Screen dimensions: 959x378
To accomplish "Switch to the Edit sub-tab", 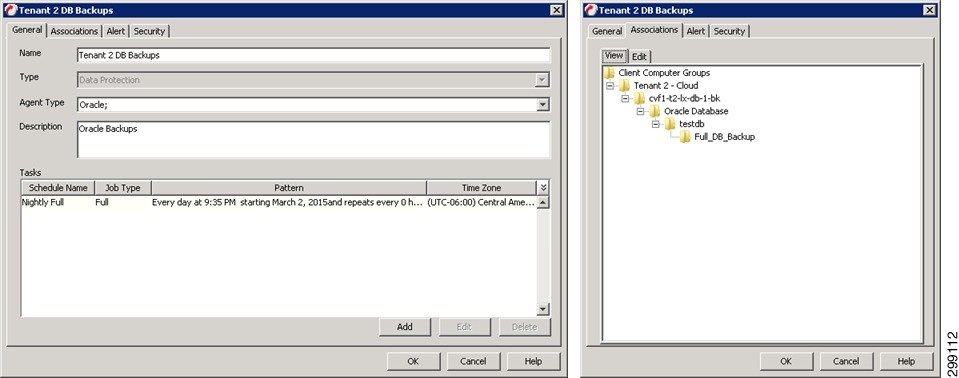I will [x=639, y=56].
